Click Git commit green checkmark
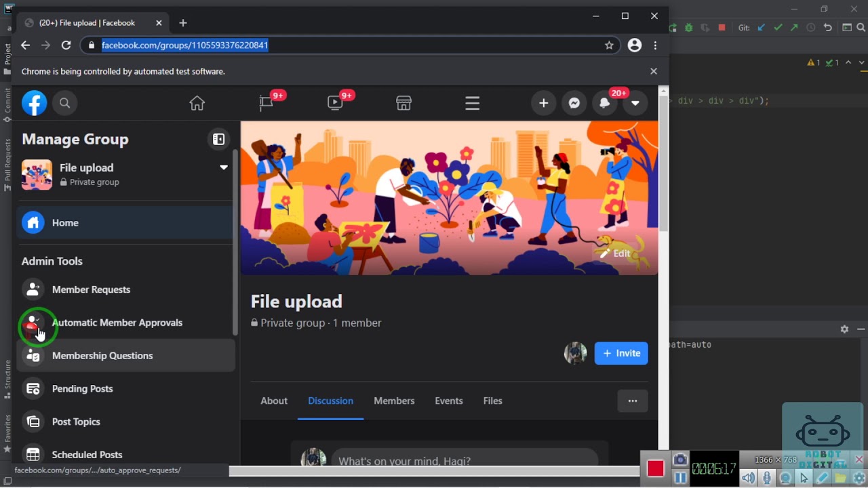868x488 pixels. [x=778, y=28]
